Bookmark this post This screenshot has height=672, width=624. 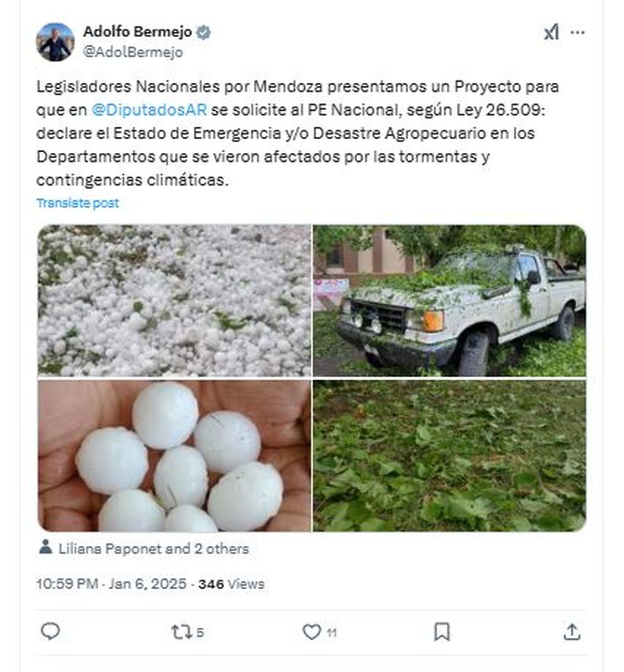[441, 632]
